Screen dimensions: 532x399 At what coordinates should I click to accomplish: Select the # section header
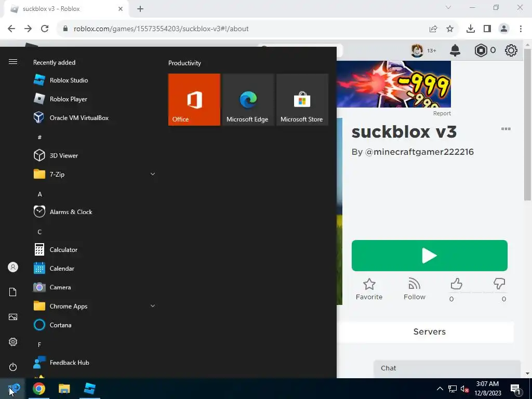point(39,137)
